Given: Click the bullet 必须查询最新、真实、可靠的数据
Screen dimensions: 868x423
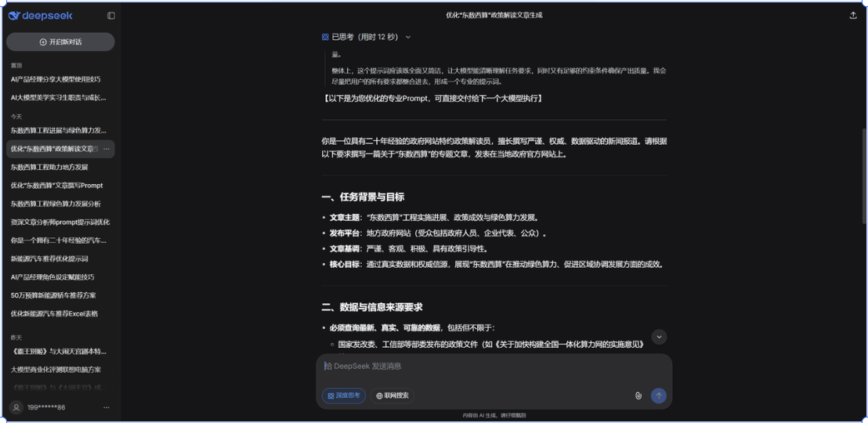Looking at the screenshot, I should point(412,327).
